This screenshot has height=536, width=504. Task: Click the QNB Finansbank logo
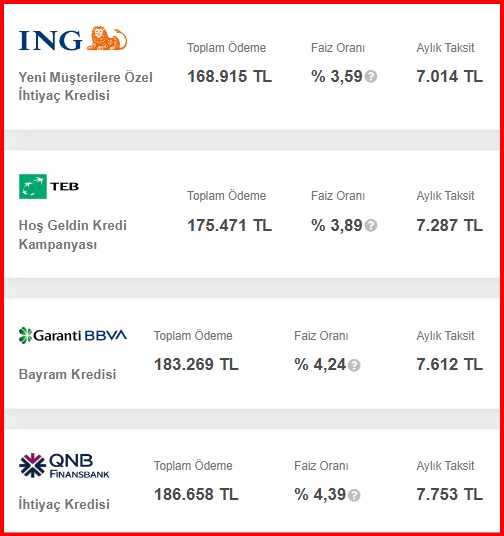click(64, 465)
